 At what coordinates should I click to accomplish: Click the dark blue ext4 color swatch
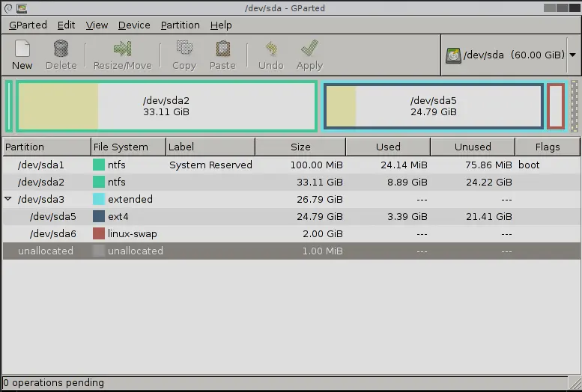click(99, 217)
